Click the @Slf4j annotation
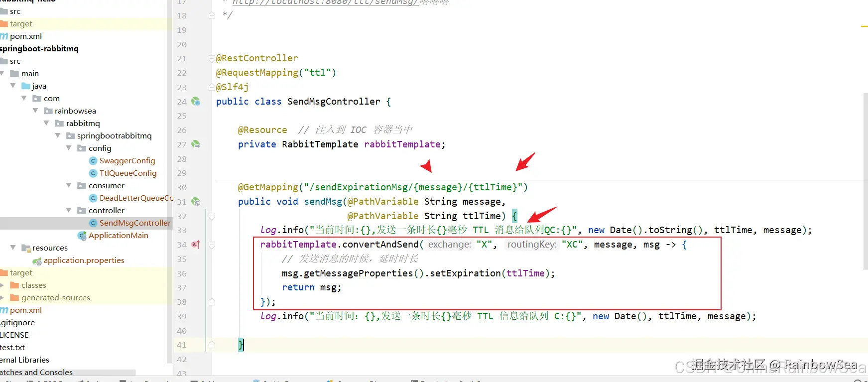The image size is (868, 382). pos(232,87)
